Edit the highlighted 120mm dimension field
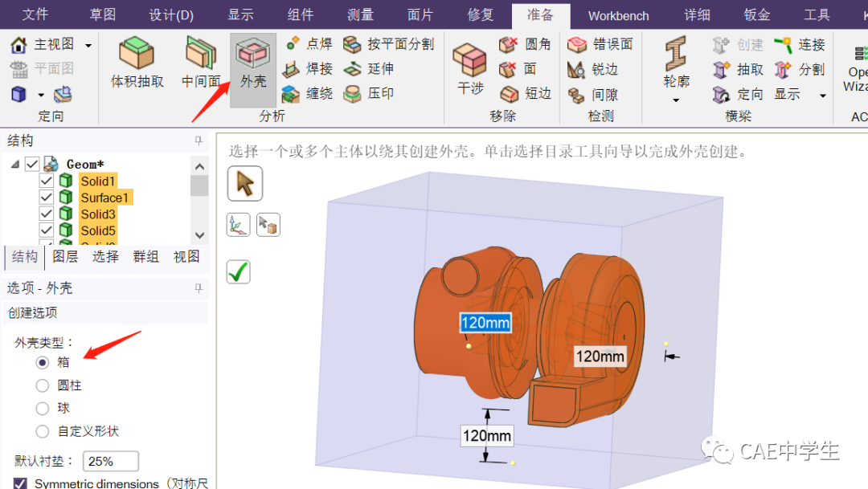 pos(485,323)
